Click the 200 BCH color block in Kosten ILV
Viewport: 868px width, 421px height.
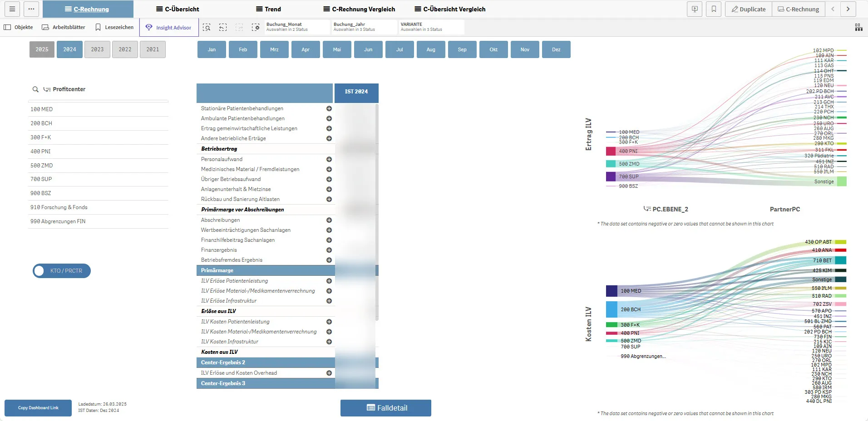click(612, 309)
